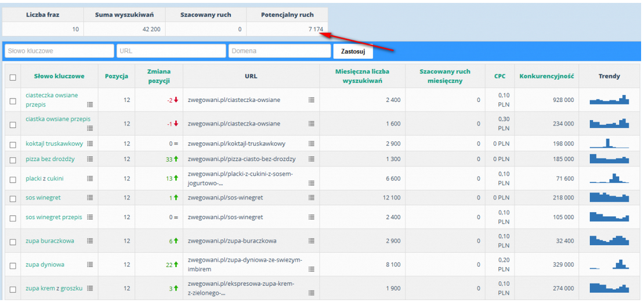Sort by Słowo kluczowe column header
This screenshot has height=303, width=644.
click(59, 76)
